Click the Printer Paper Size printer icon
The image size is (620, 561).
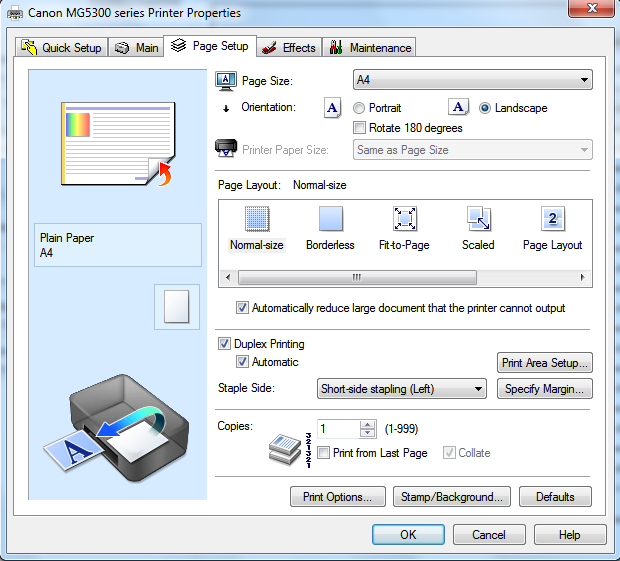(226, 148)
